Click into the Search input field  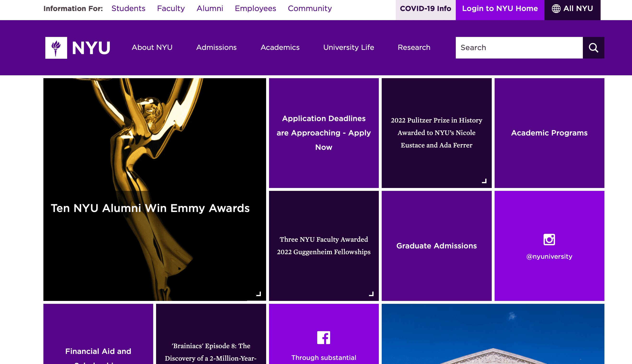[519, 48]
